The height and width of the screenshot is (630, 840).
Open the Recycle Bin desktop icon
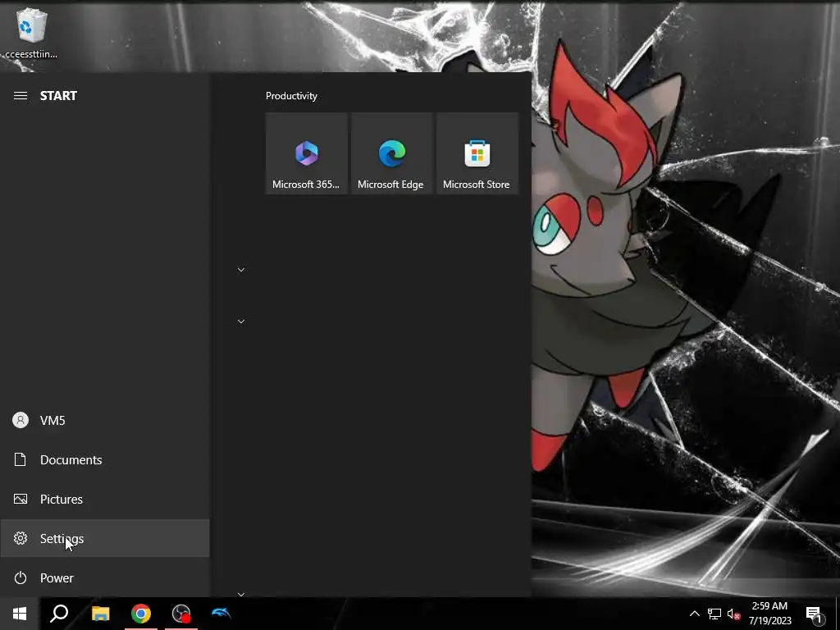pos(31,33)
